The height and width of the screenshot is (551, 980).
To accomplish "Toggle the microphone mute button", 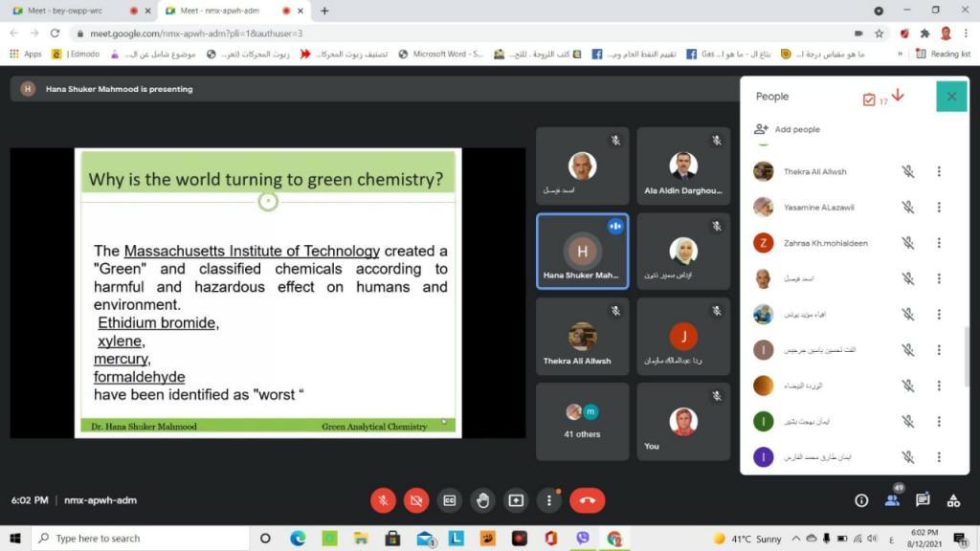I will tap(383, 500).
